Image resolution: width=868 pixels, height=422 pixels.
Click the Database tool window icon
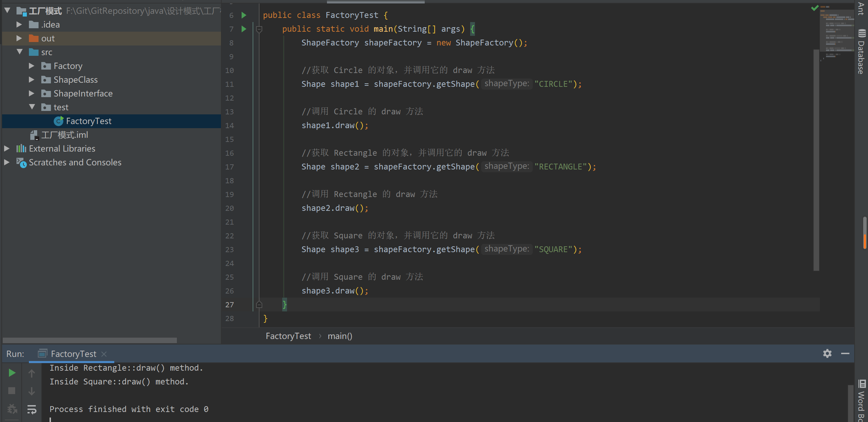click(862, 33)
